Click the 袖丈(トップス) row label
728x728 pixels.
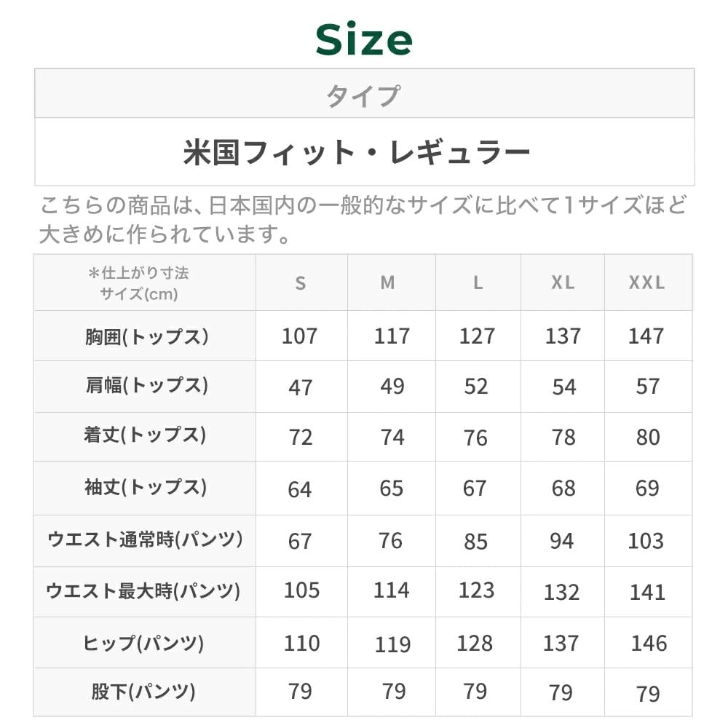[146, 488]
